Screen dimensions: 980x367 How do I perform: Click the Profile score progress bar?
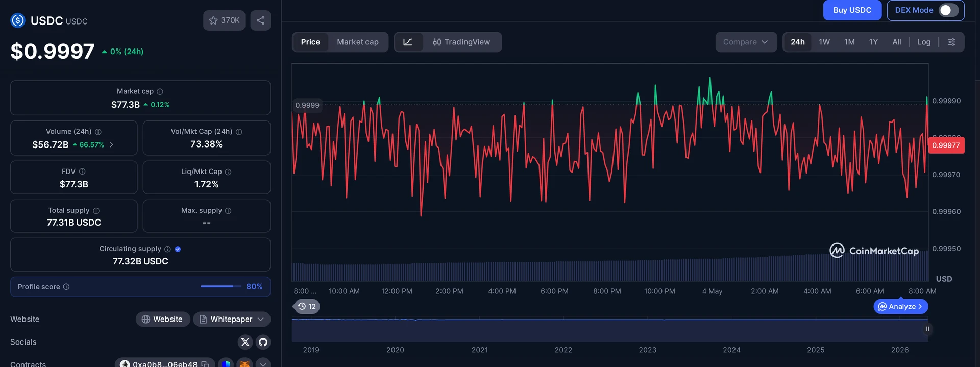pyautogui.click(x=220, y=286)
